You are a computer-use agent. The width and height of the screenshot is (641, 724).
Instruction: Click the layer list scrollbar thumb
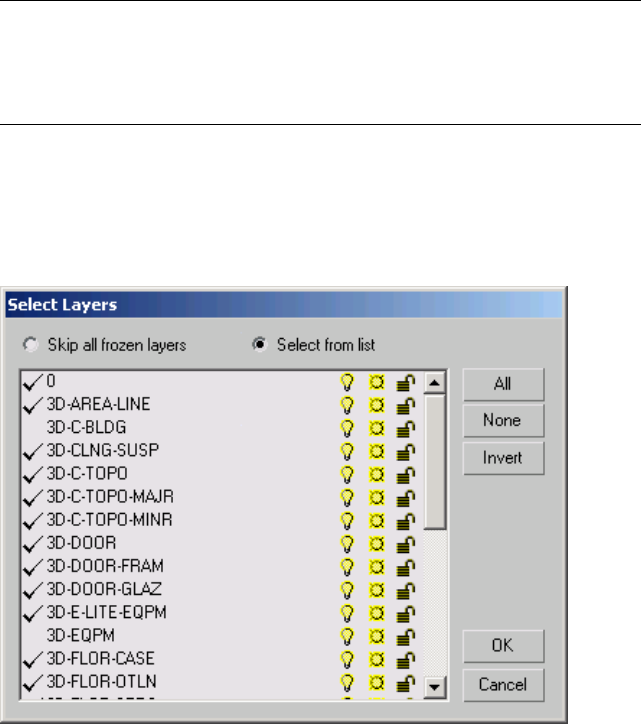(434, 461)
